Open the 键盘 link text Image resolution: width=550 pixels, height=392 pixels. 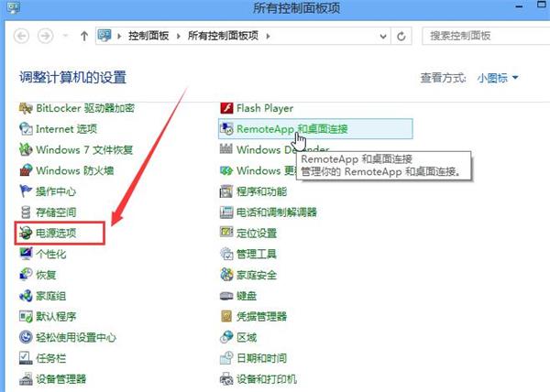pos(247,296)
